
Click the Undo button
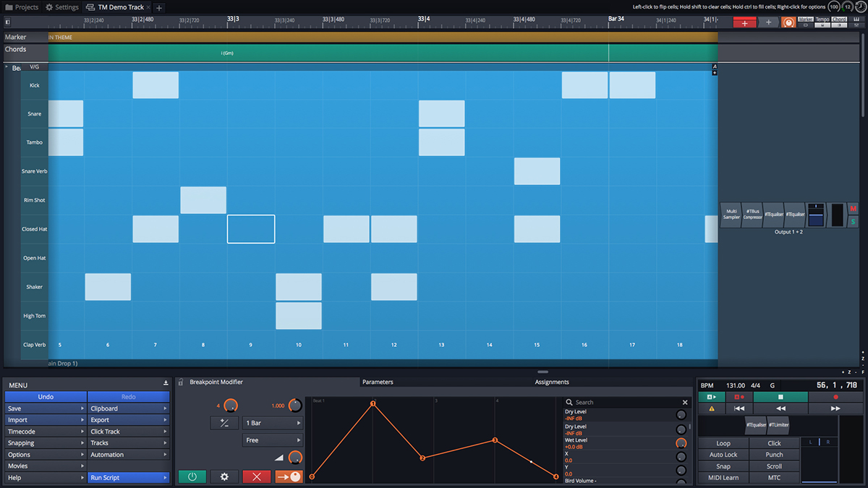(x=46, y=397)
